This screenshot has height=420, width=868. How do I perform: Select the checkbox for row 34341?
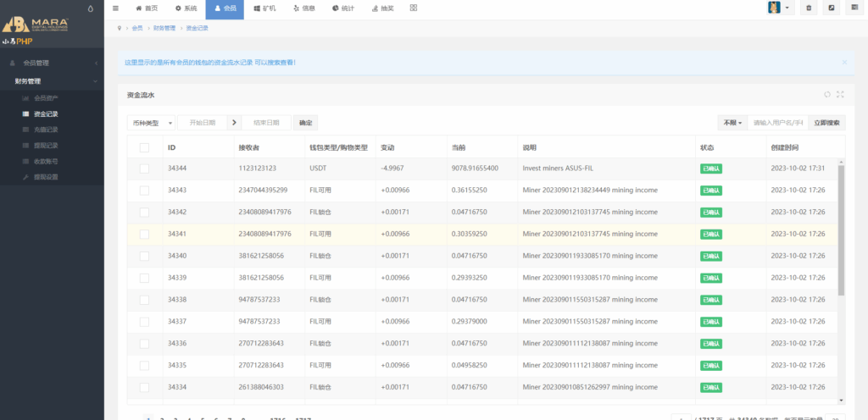pyautogui.click(x=144, y=234)
